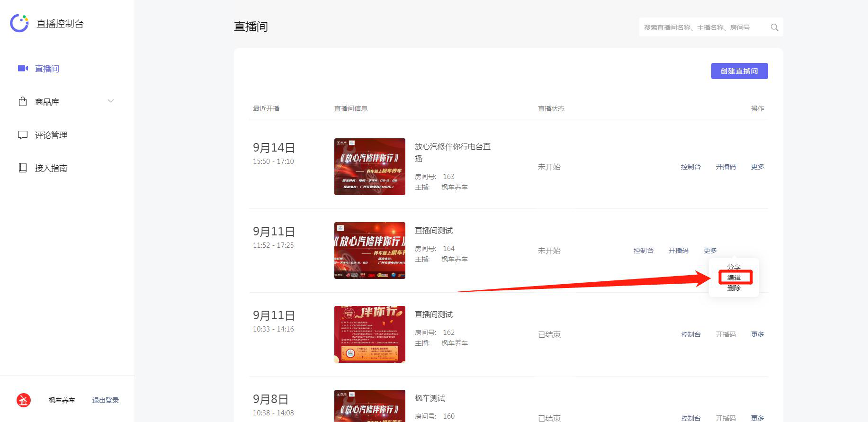Screen dimensions: 868x422
Task: Toggle 更多 menu for room 164
Action: tap(710, 251)
